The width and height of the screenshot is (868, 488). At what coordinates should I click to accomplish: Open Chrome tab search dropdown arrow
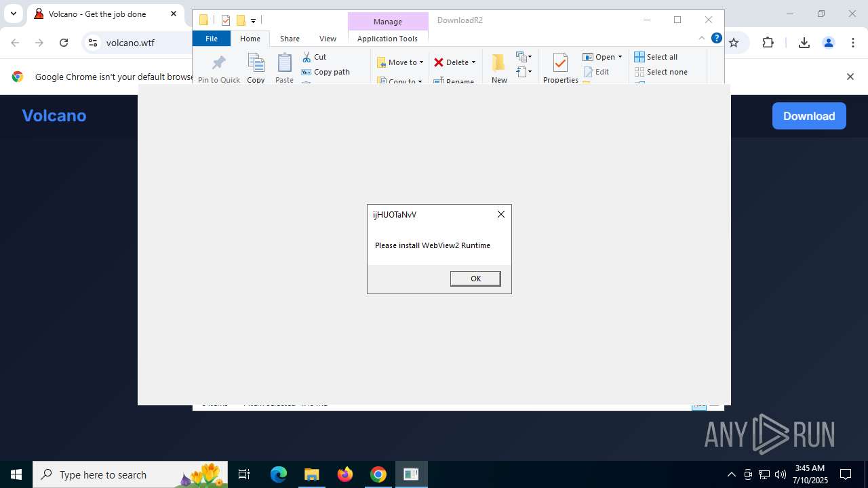coord(13,14)
